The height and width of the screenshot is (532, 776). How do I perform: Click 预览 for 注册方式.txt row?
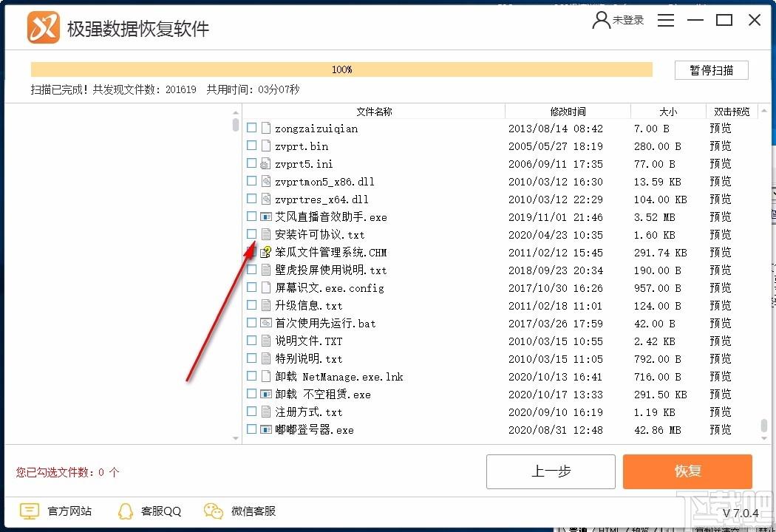(x=720, y=412)
